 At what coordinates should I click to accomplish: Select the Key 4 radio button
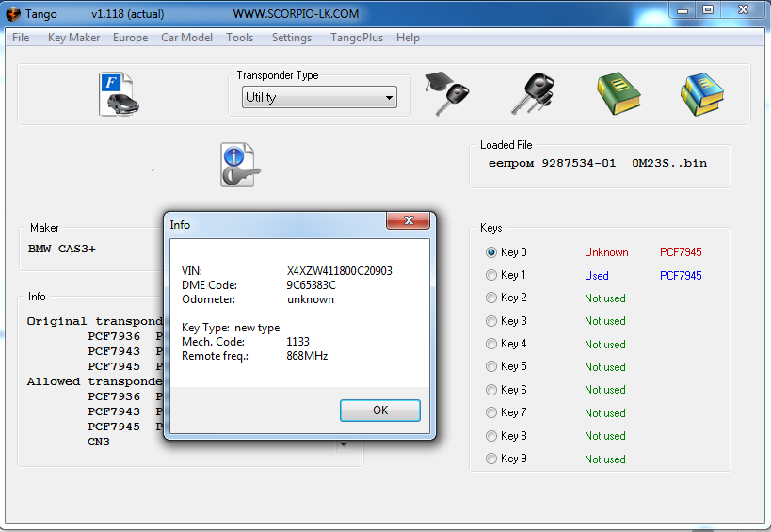click(x=490, y=344)
